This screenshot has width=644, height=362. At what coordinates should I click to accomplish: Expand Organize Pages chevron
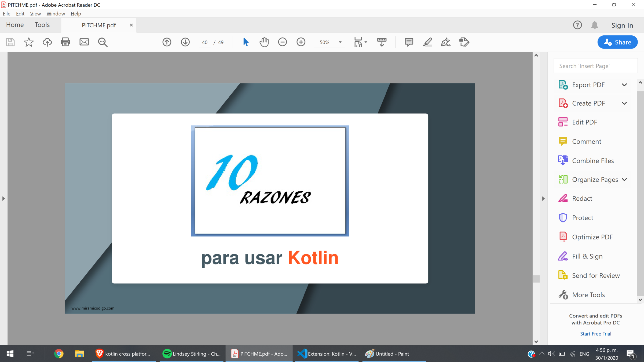[x=624, y=180]
